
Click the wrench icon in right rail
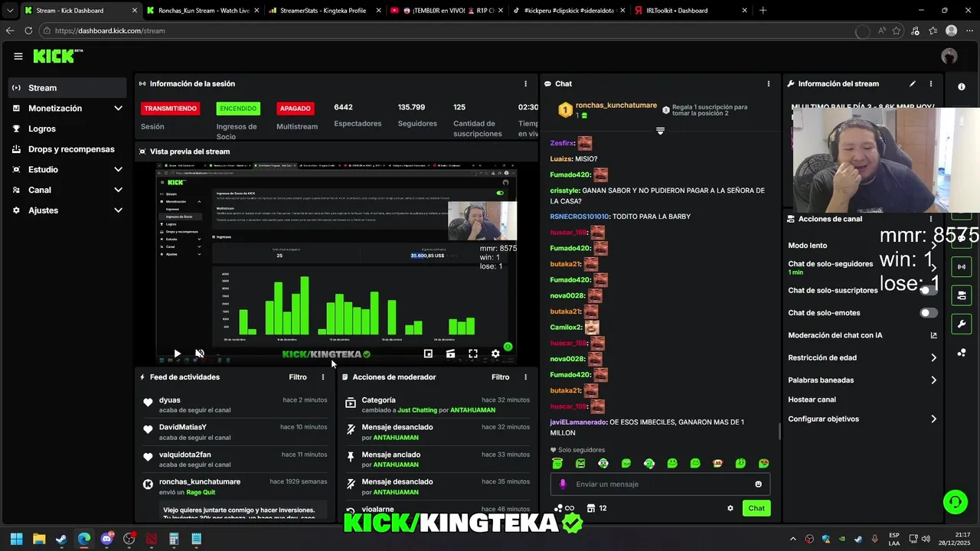[962, 324]
